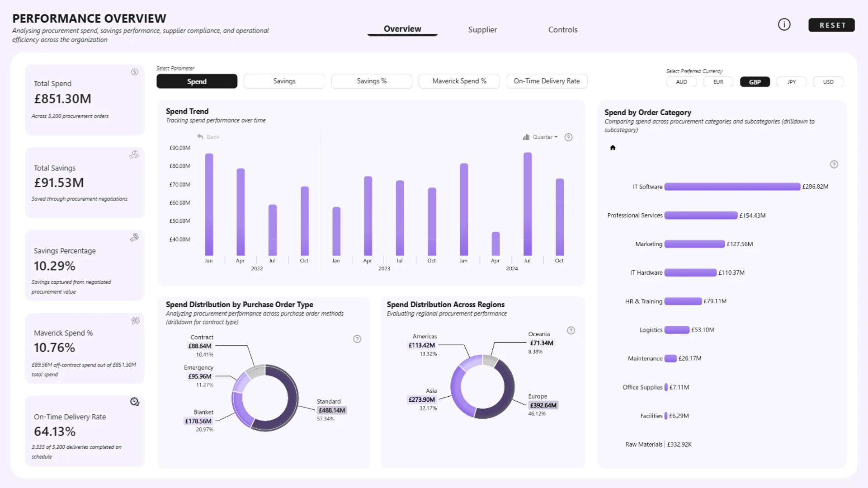Click the Apr 2024 spend bar
Image resolution: width=868 pixels, height=488 pixels.
[495, 244]
